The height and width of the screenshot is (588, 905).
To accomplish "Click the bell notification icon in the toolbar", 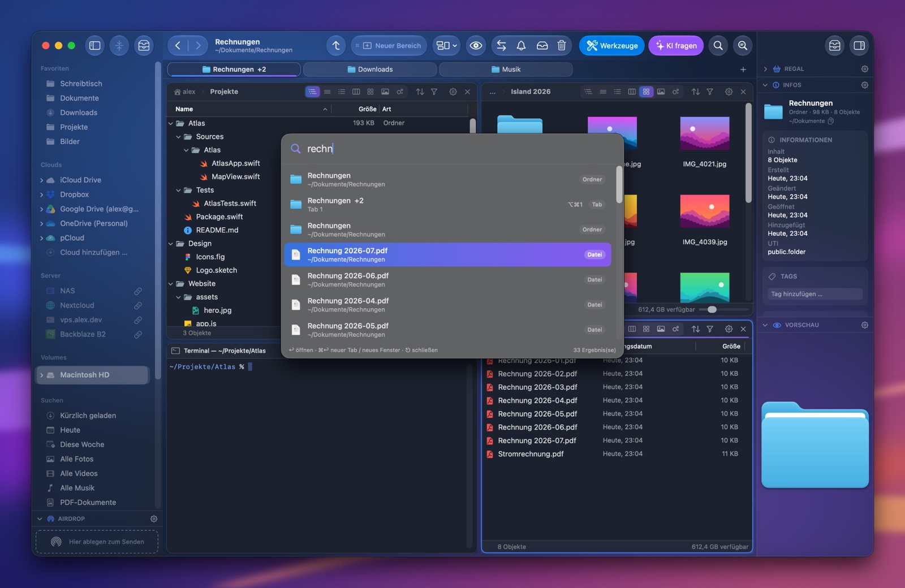I will tap(522, 46).
